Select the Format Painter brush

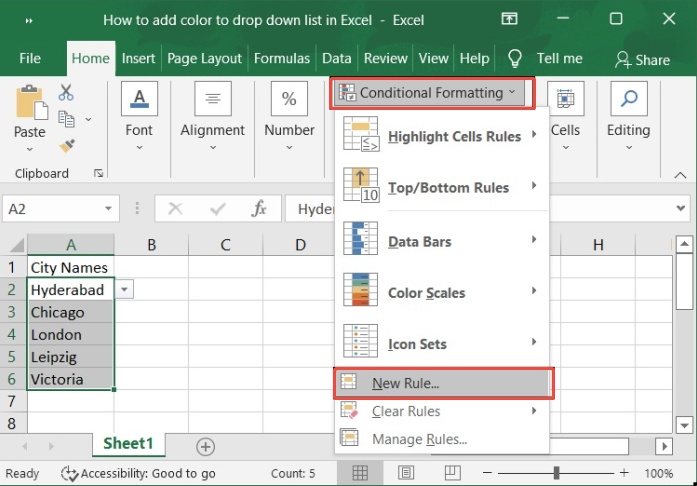(67, 146)
